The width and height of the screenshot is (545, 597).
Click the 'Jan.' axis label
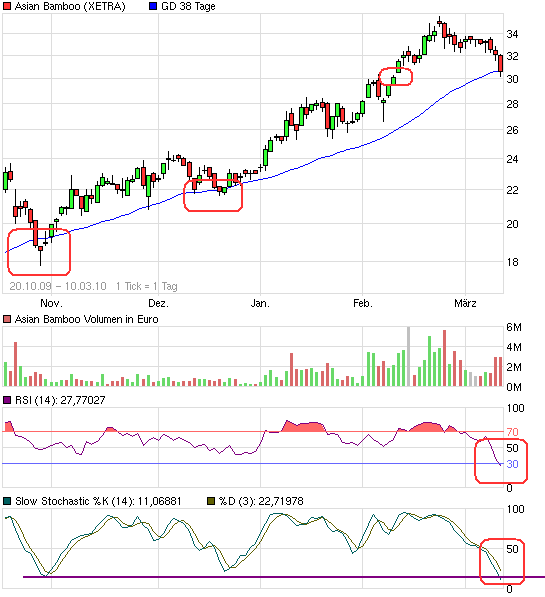pos(260,303)
